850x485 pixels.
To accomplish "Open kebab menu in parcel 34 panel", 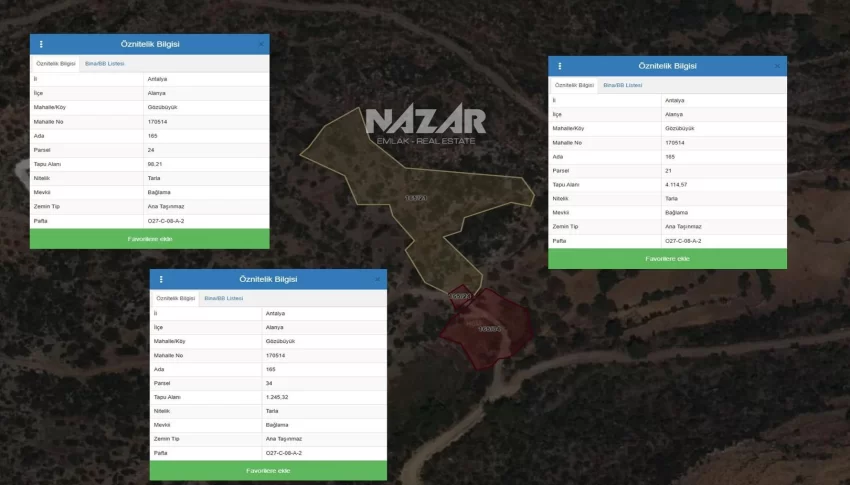I will 161,279.
